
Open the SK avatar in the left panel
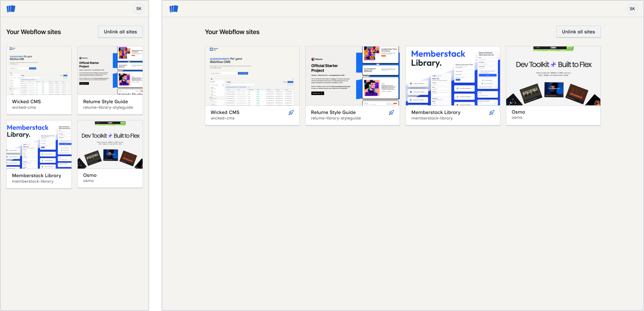139,9
